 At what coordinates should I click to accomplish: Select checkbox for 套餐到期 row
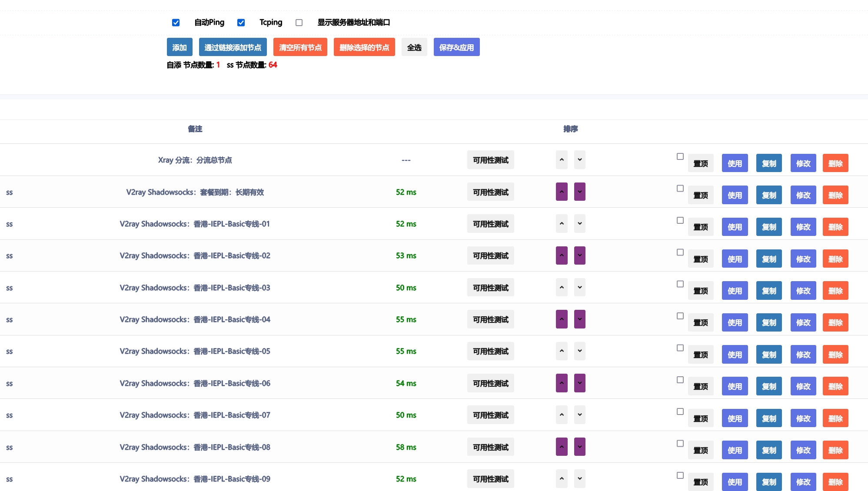[680, 189]
